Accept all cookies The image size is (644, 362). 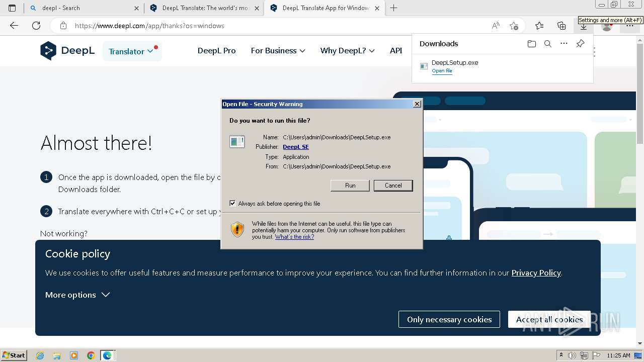pos(549,319)
